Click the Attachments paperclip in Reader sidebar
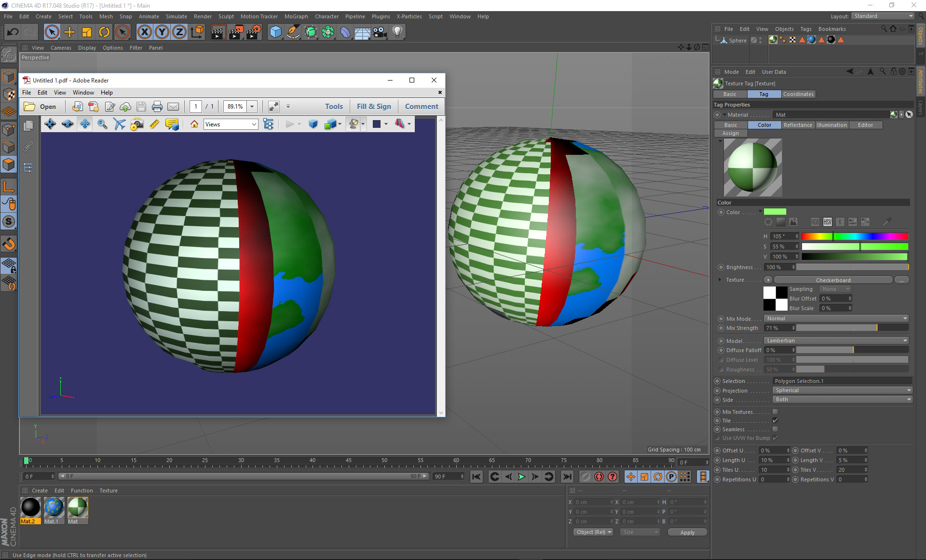 28,146
